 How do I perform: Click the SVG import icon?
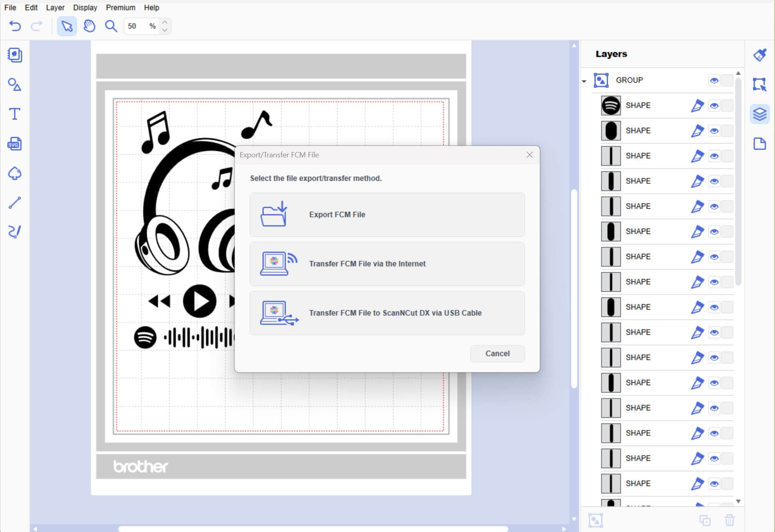tap(15, 144)
